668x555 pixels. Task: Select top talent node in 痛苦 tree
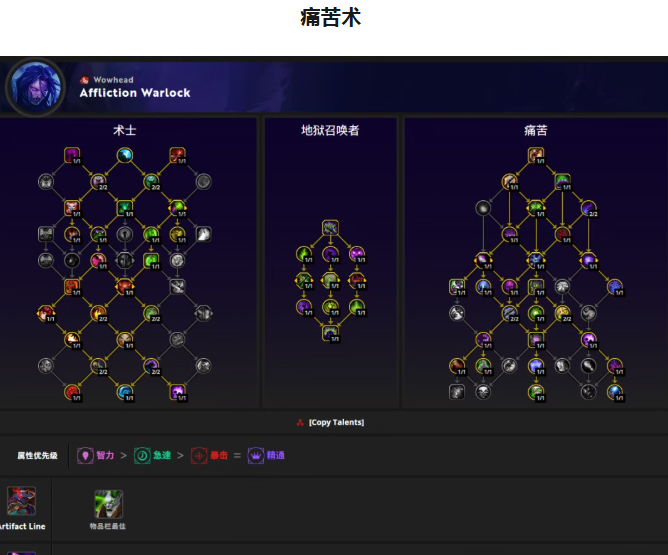coord(536,155)
